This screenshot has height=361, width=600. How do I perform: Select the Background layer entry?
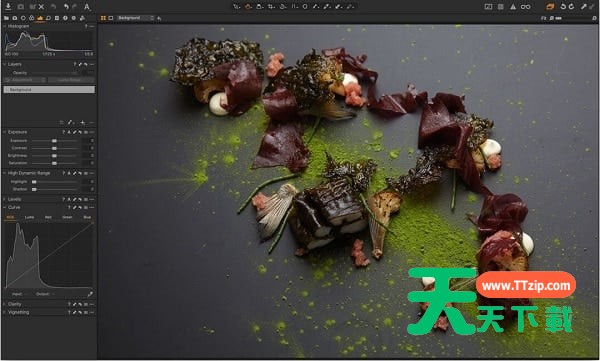[49, 90]
